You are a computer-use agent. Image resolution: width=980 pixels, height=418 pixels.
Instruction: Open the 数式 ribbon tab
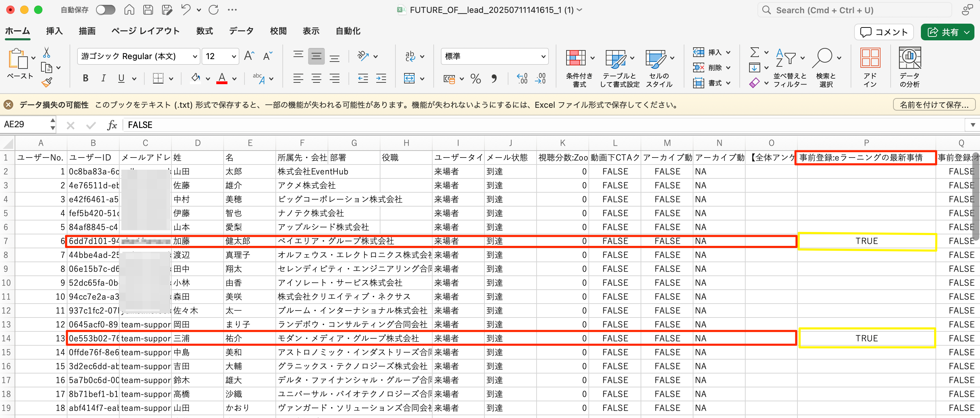point(204,31)
